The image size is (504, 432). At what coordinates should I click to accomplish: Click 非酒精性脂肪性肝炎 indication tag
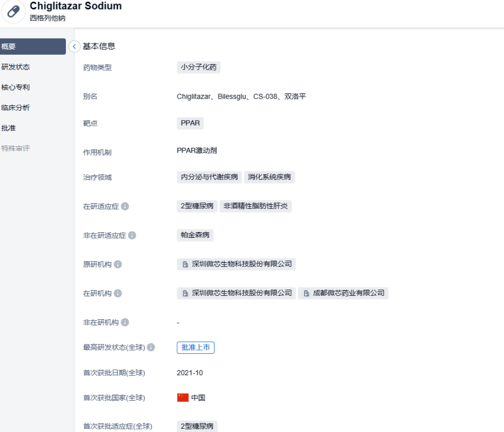(x=255, y=207)
